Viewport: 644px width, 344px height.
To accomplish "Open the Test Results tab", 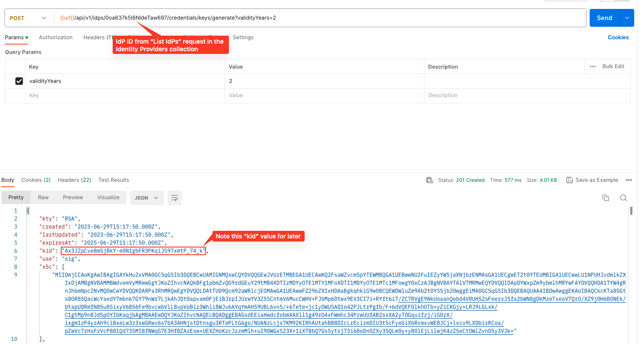I will [114, 180].
